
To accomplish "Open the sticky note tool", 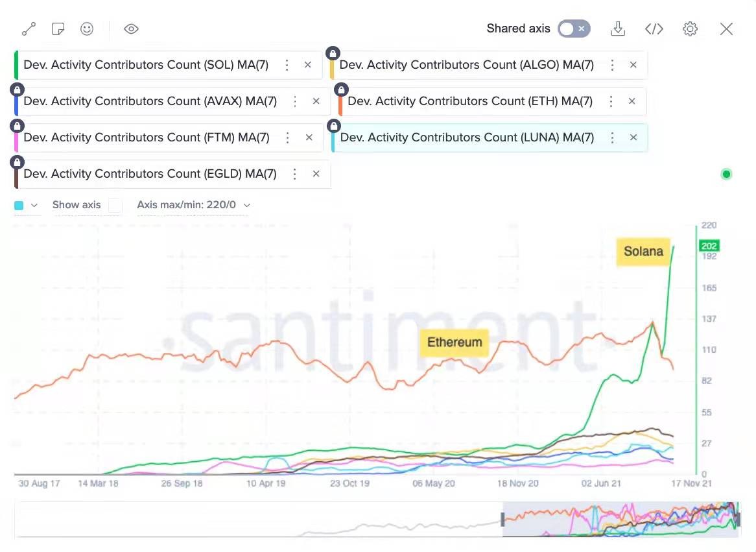I will [58, 29].
